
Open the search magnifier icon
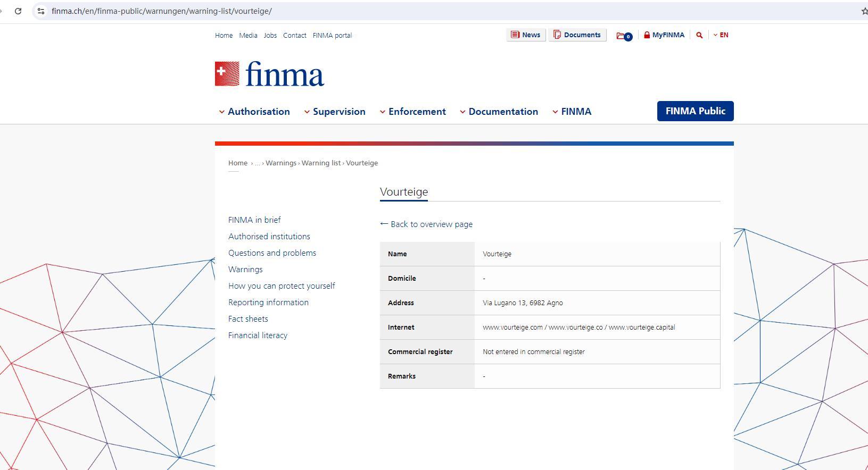(699, 35)
